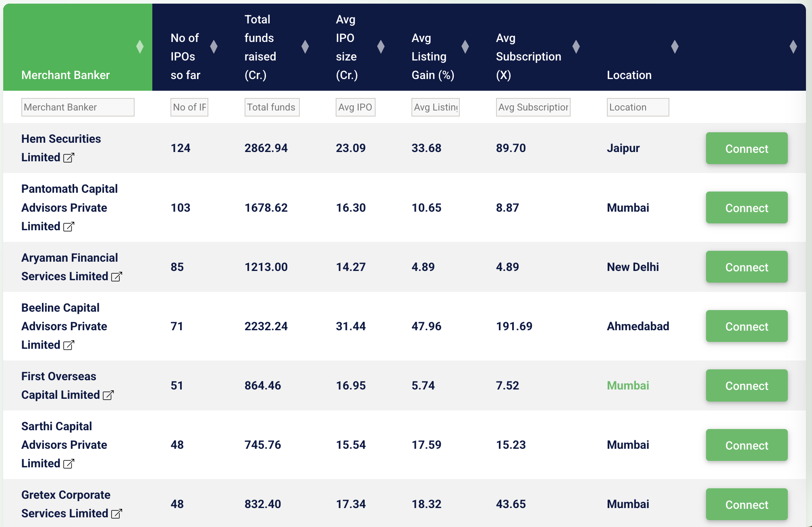Sort by Avg IPO size column
Viewport: 812px width, 527px height.
click(x=381, y=47)
